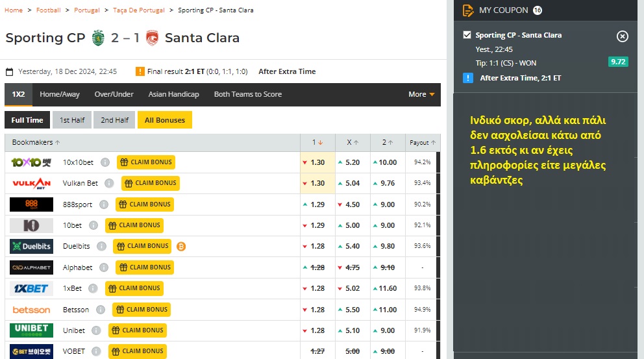The width and height of the screenshot is (644, 359).
Task: Open the More markets dropdown
Action: point(421,95)
